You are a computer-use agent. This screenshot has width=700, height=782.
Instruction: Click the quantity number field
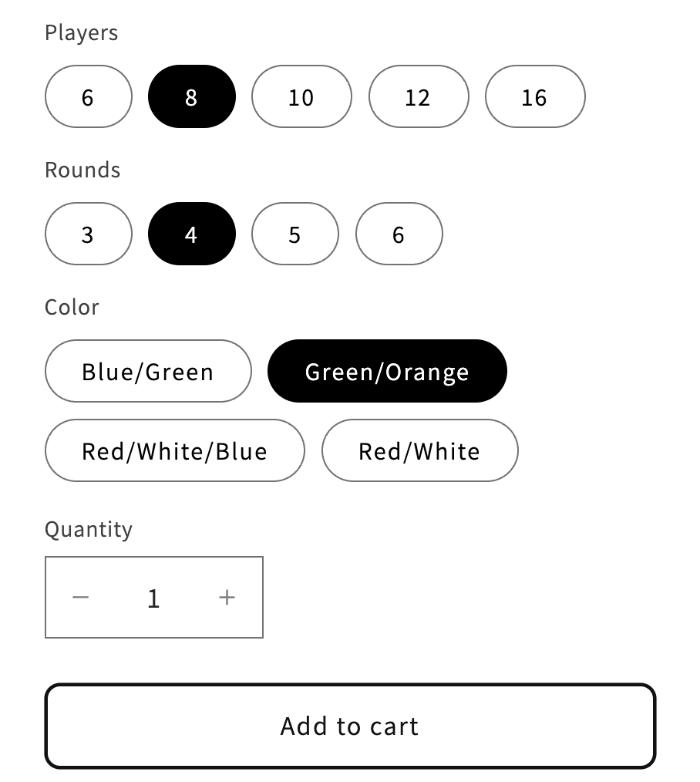[x=153, y=598]
